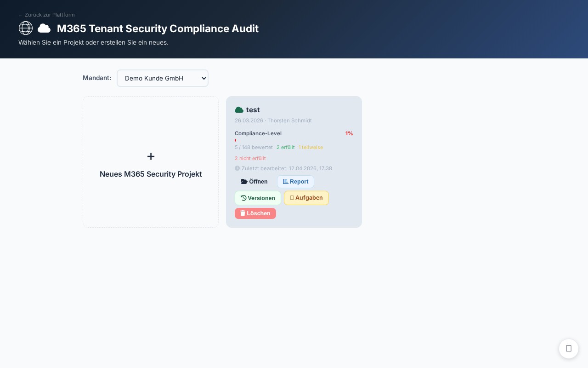Click the globe icon in the header
This screenshot has height=368, width=588.
(x=26, y=28)
